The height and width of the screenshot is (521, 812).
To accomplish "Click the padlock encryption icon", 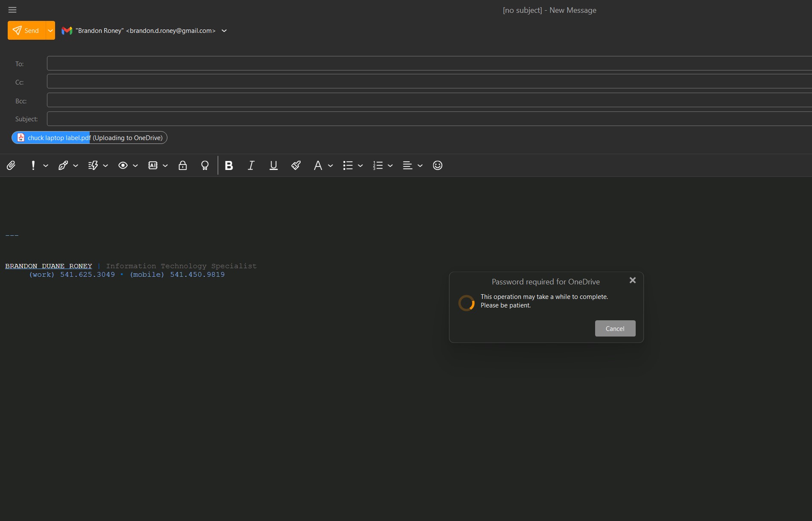I will pos(183,166).
